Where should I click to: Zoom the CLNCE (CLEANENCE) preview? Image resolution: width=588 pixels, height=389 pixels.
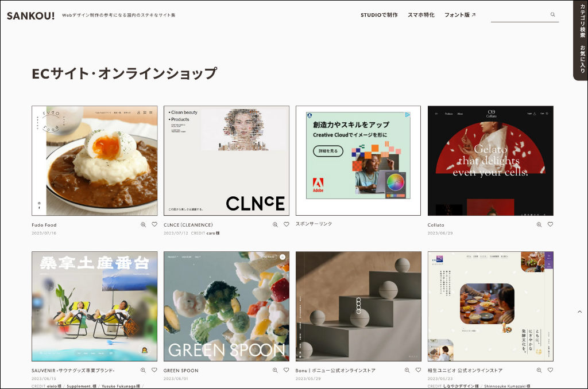(x=275, y=224)
